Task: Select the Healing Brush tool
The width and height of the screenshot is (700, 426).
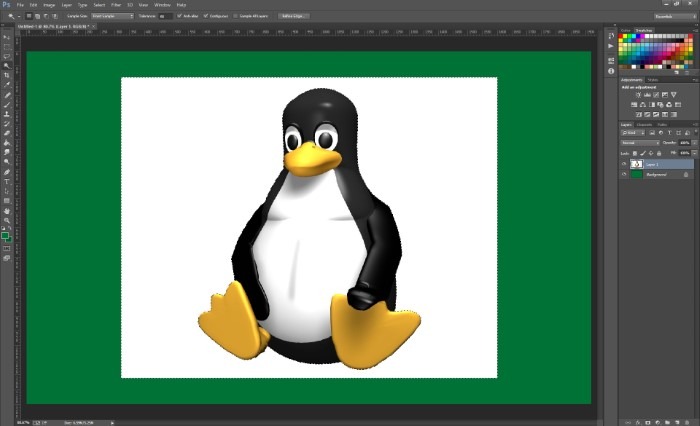Action: point(7,95)
